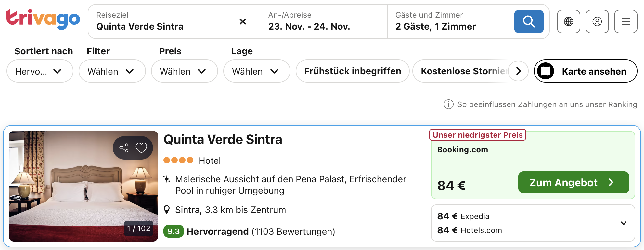Screen dimensions: 644x250
Task: Open ranking payments info icon
Action: pyautogui.click(x=448, y=104)
